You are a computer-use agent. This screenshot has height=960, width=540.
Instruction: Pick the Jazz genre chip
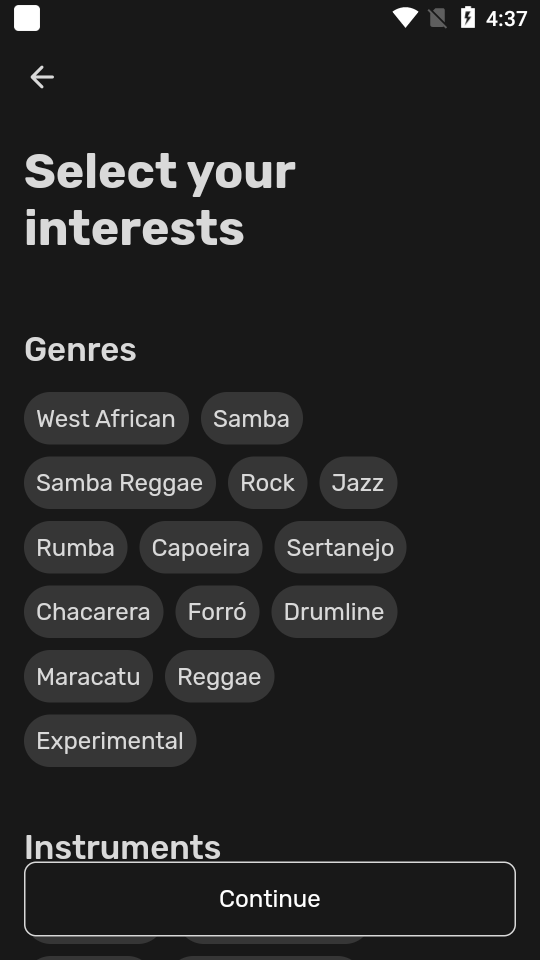click(358, 483)
